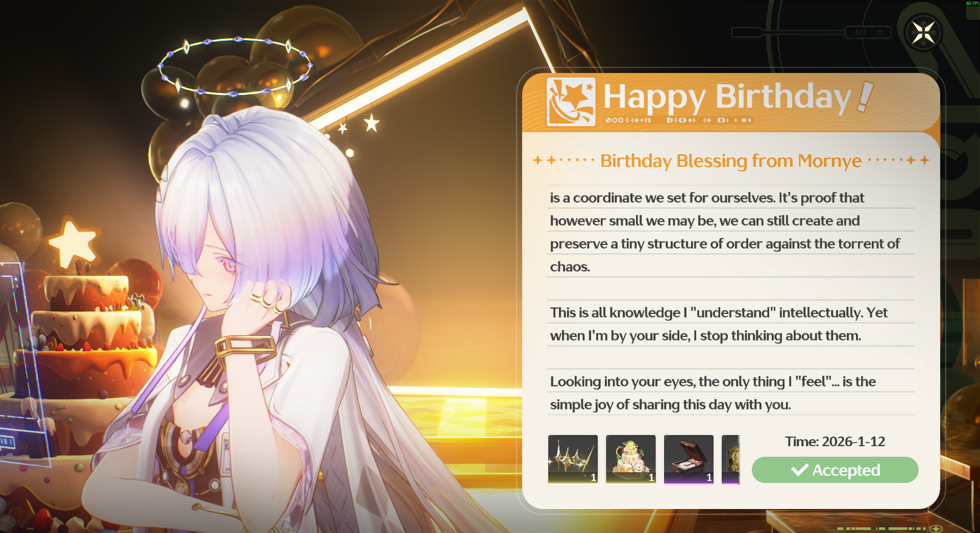Click the orange exclamation mark after Birthday
This screenshot has width=980, height=533.
point(865,96)
